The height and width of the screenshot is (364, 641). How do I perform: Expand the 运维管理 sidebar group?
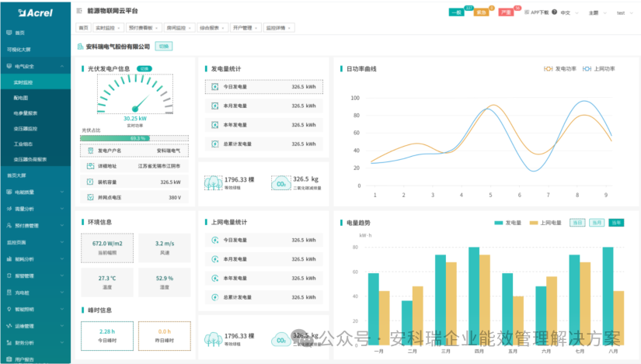click(x=62, y=326)
